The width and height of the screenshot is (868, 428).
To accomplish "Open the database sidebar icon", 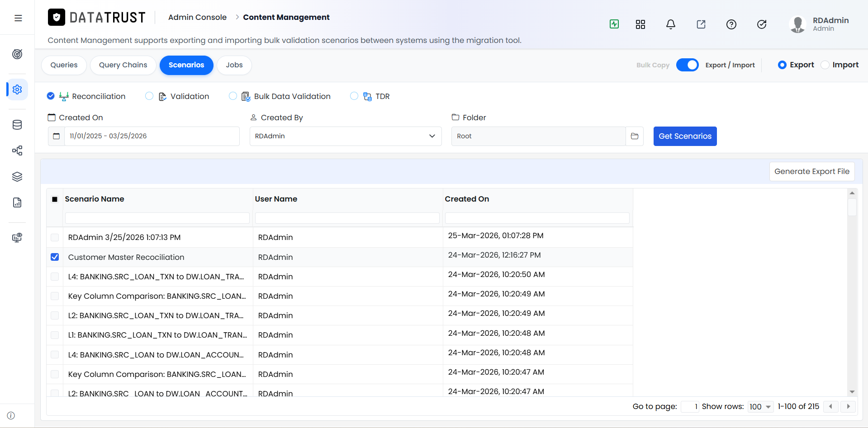I will point(17,125).
